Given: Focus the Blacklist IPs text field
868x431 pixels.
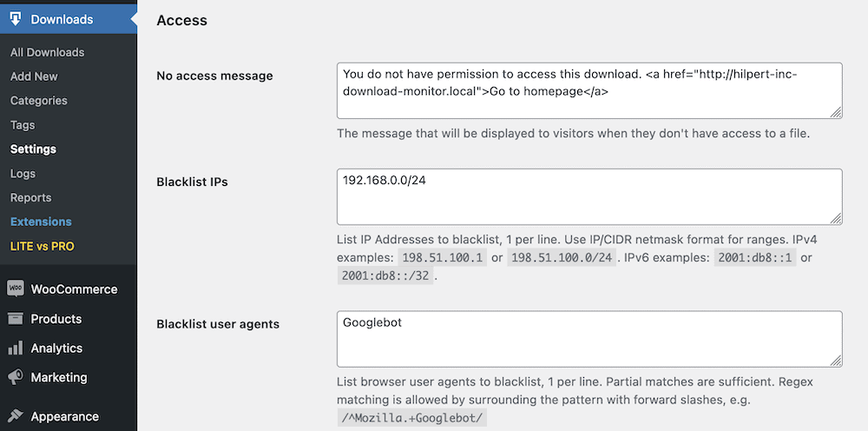Looking at the screenshot, I should (589, 196).
